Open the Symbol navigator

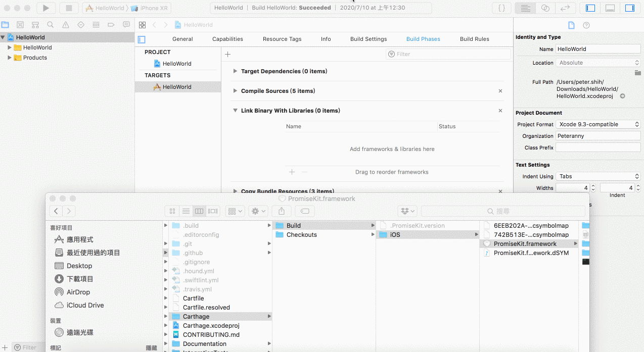click(35, 25)
